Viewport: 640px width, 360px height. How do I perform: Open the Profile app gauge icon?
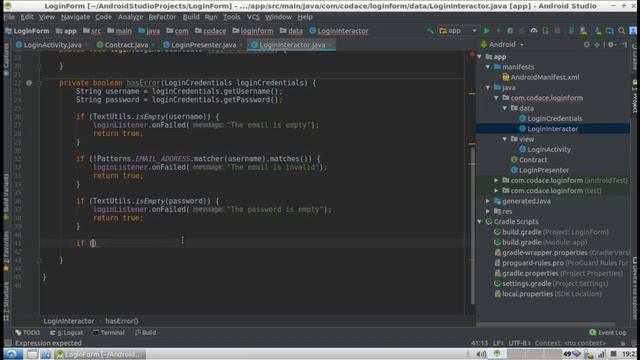coord(533,31)
